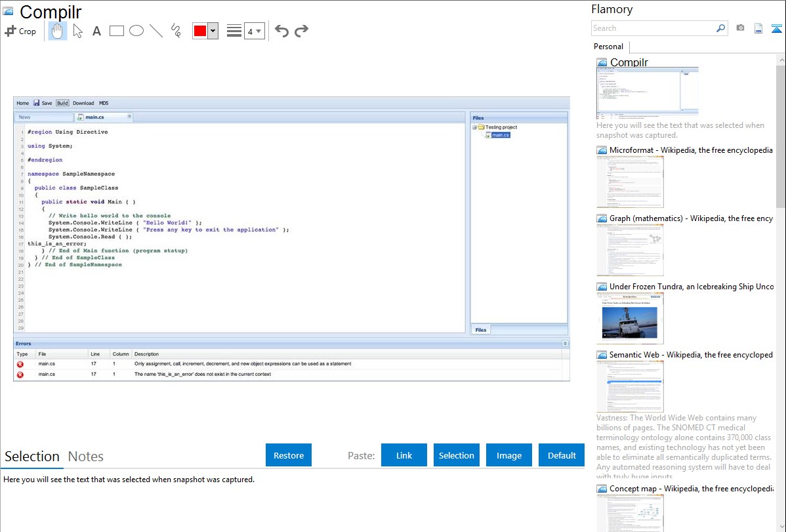Click the red color swatch
This screenshot has height=532, width=786.
tap(200, 31)
